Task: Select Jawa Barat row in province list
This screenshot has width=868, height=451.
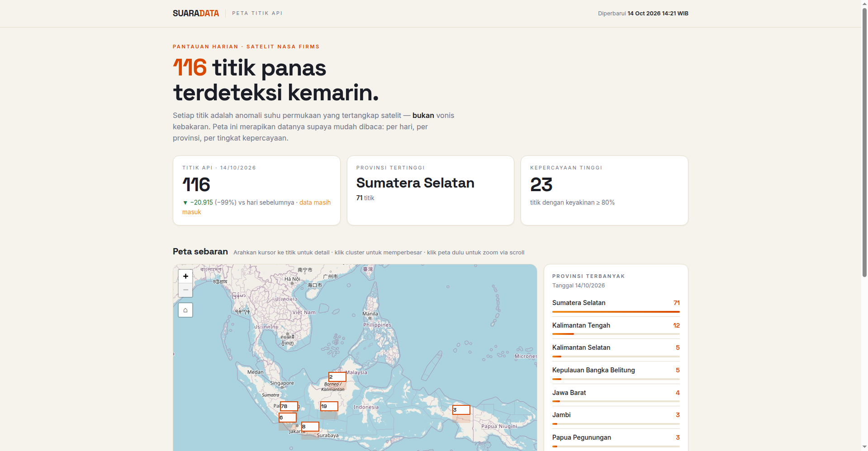Action: 616,395
